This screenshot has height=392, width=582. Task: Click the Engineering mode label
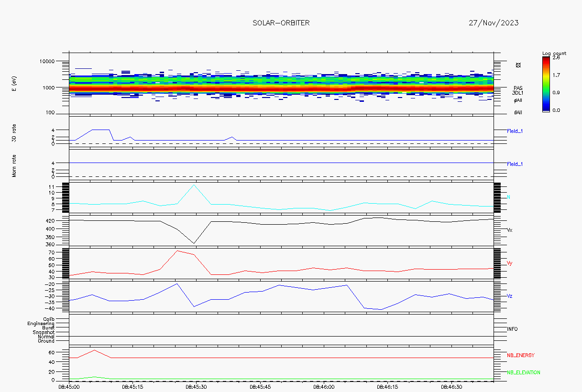tap(41, 324)
